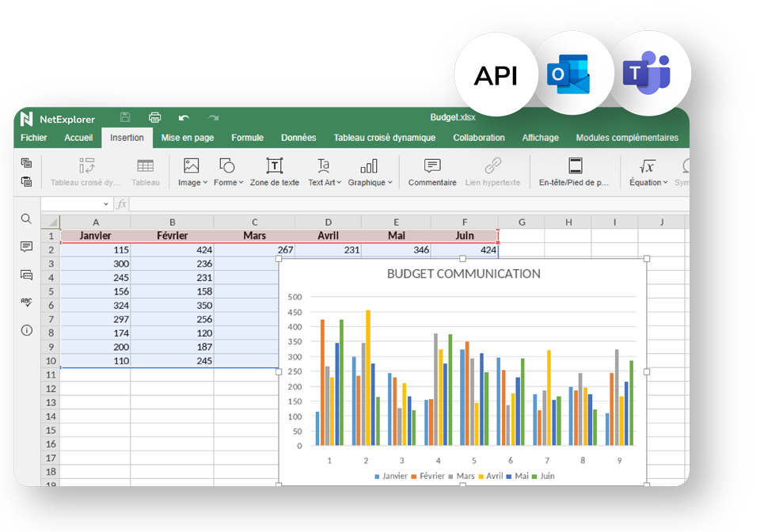Select cell B6 containing 350
The height and width of the screenshot is (532, 779).
[x=173, y=305]
